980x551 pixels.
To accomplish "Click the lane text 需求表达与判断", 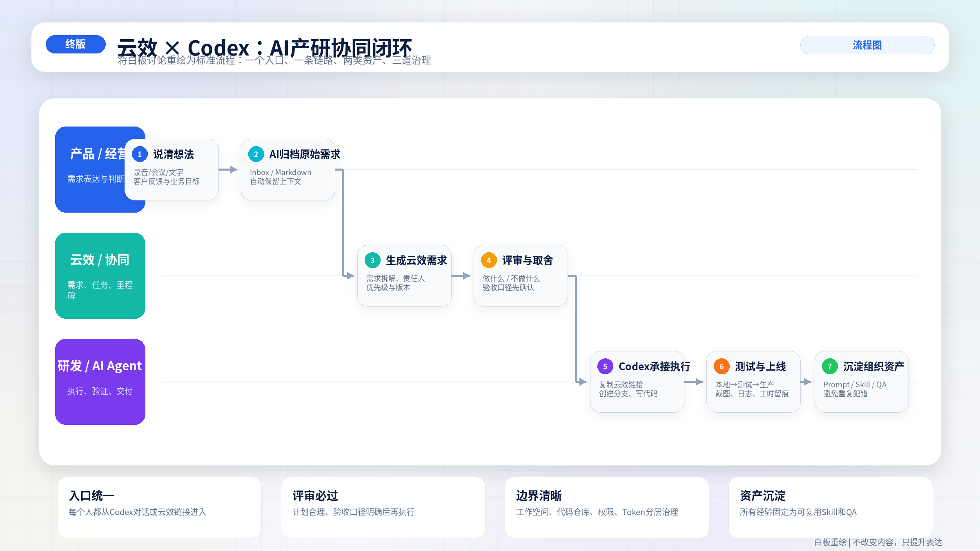I will pos(96,179).
